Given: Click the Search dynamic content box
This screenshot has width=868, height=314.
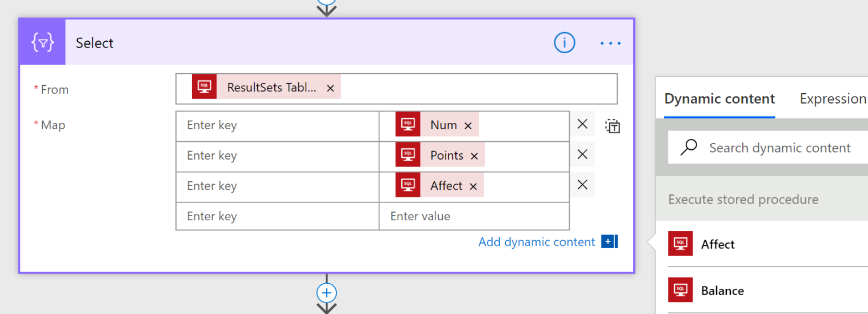Looking at the screenshot, I should [x=779, y=148].
